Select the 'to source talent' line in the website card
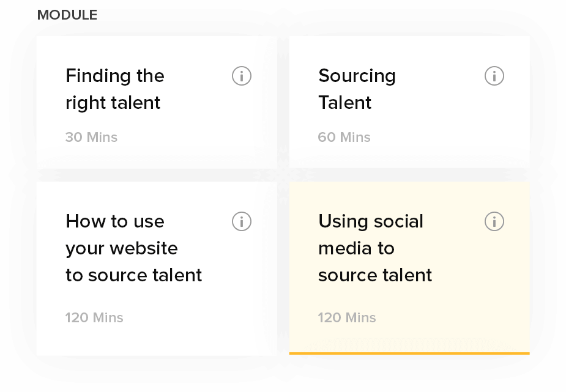Screen dimensions: 566x392 click(133, 275)
